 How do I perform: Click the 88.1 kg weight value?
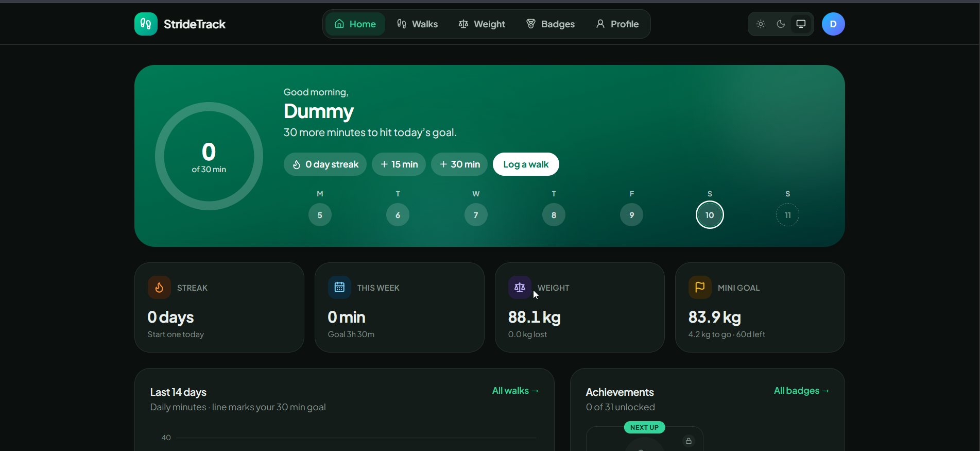[535, 317]
